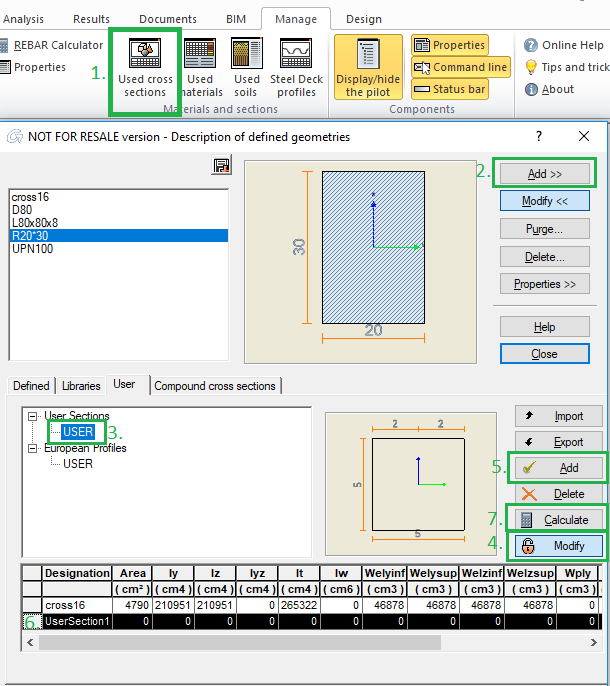Click the Calculate button

[559, 520]
